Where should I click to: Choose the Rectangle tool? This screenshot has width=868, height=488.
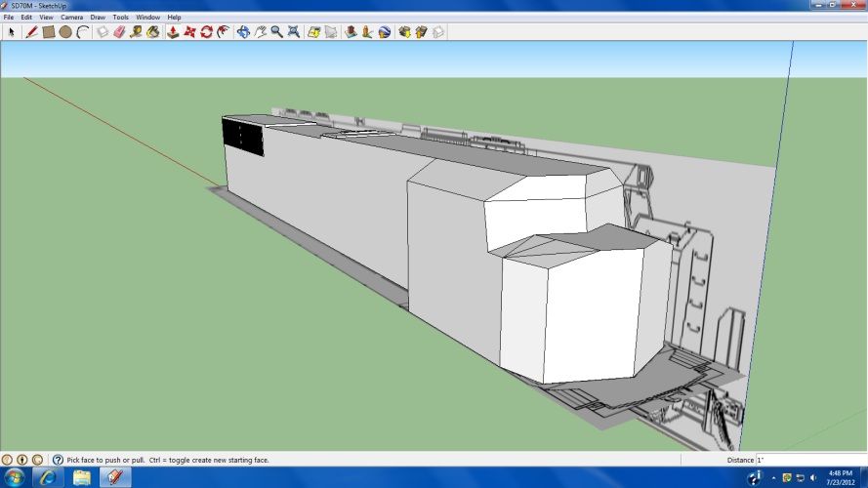tap(49, 32)
